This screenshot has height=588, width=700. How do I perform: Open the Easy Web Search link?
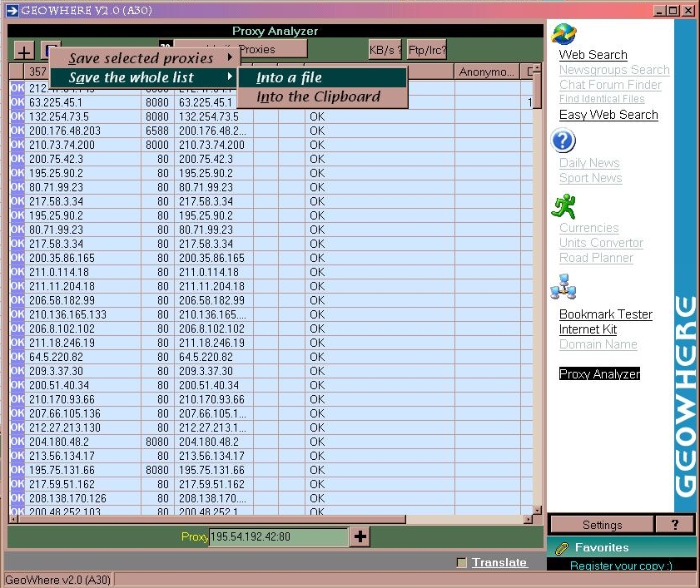[x=608, y=115]
